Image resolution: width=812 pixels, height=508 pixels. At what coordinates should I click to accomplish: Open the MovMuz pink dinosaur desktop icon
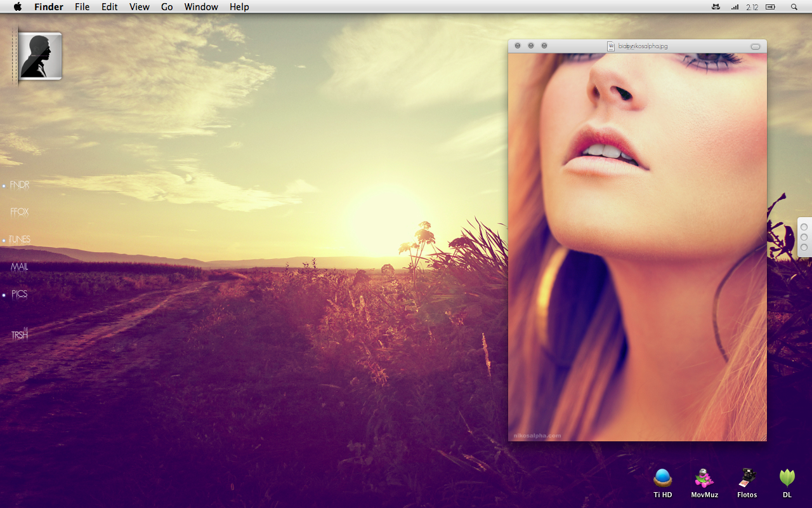pyautogui.click(x=704, y=478)
